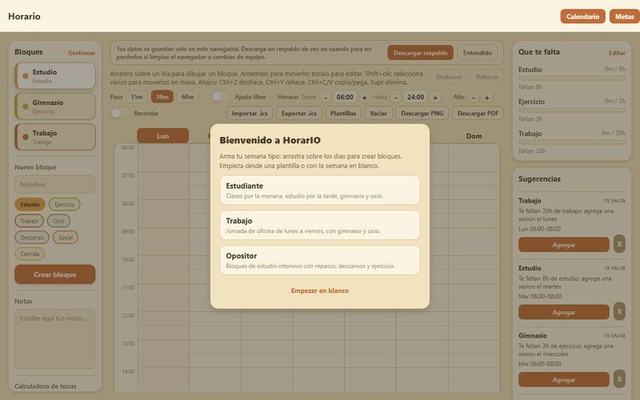
Task: Choose the Estudiante template
Action: [320, 190]
